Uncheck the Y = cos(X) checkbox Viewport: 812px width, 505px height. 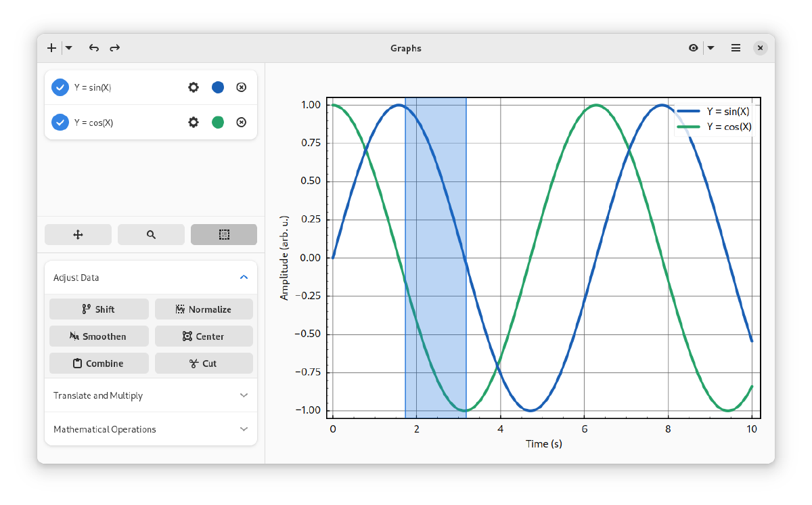tap(60, 123)
